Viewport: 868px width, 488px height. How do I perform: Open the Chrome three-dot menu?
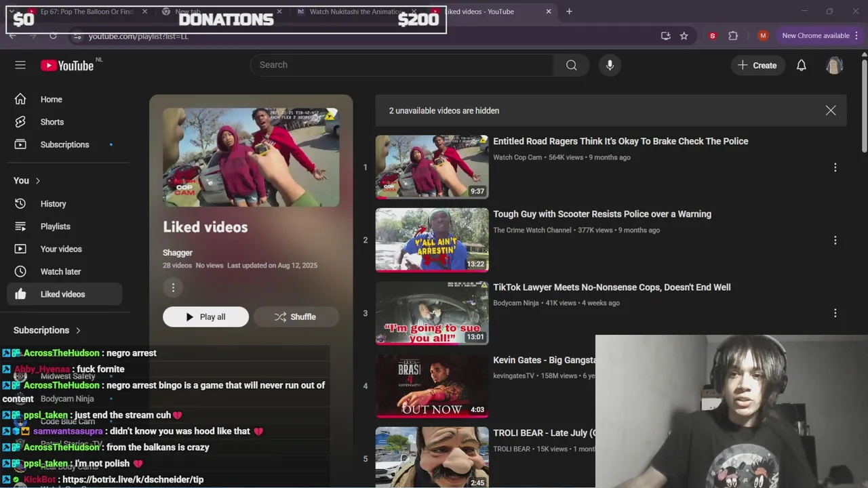(856, 36)
